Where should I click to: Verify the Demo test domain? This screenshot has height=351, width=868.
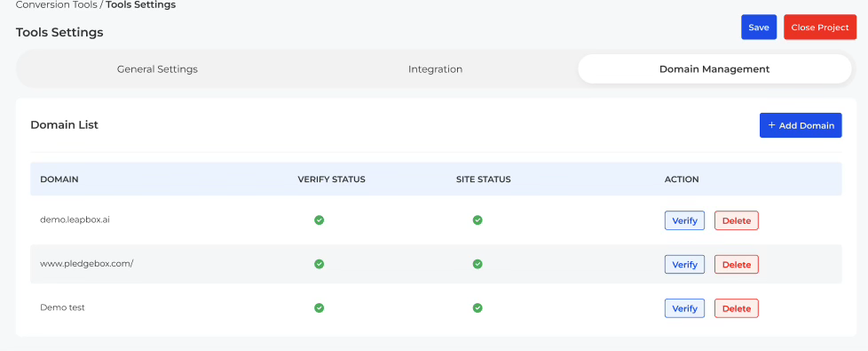(685, 308)
